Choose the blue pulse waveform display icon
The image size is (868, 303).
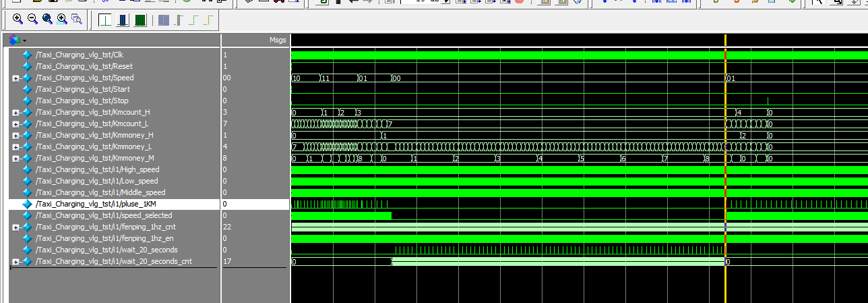tap(123, 20)
